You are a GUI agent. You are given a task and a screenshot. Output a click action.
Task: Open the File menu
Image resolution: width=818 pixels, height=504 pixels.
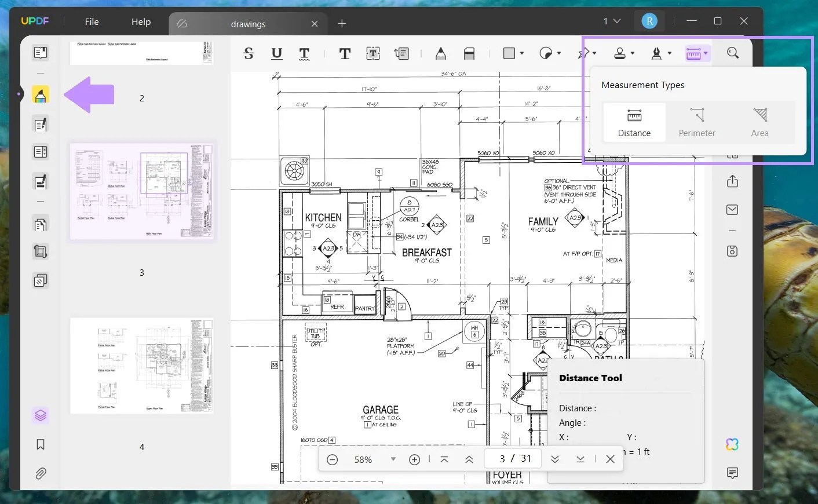[x=92, y=22]
